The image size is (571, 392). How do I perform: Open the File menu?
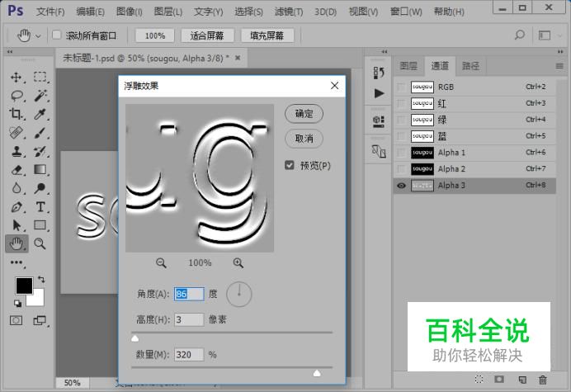coord(50,12)
